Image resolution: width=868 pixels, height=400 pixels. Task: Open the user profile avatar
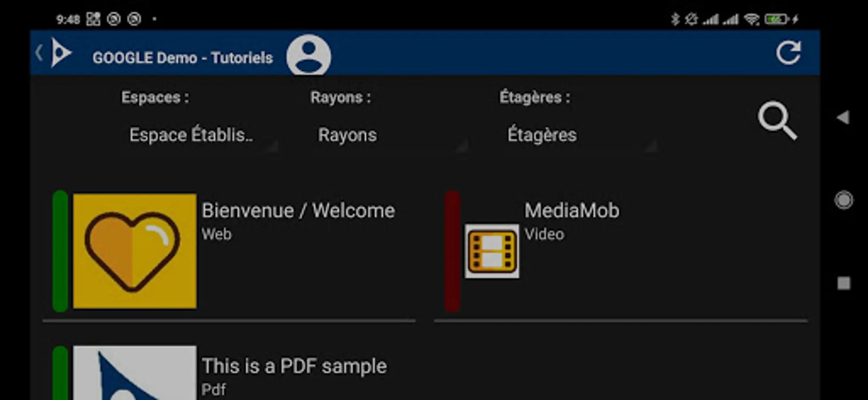click(x=308, y=55)
